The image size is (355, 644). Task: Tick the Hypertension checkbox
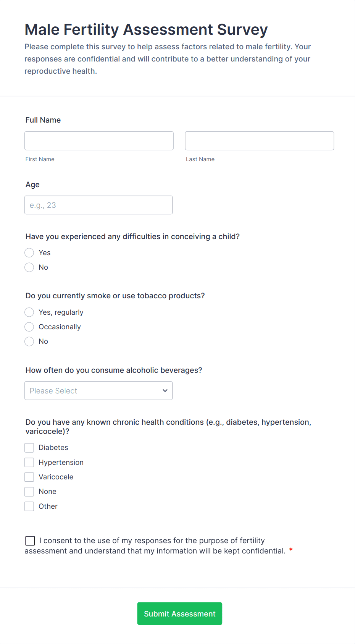tap(29, 463)
